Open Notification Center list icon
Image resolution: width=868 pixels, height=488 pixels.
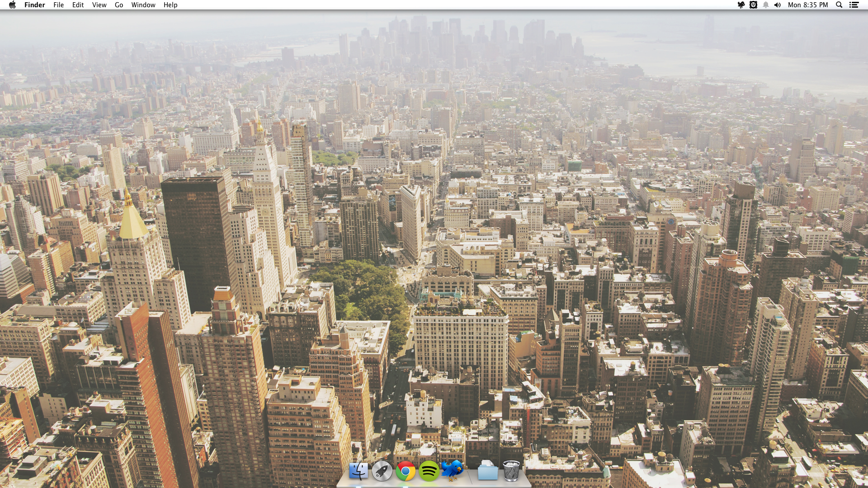point(854,5)
